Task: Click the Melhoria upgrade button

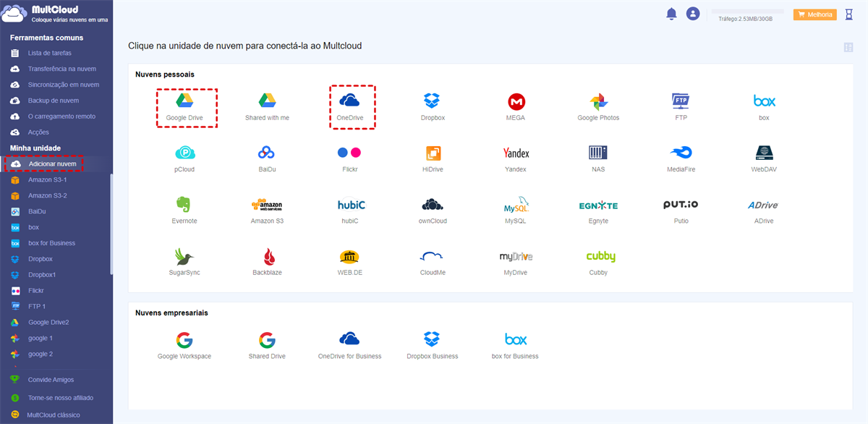Action: (x=814, y=14)
